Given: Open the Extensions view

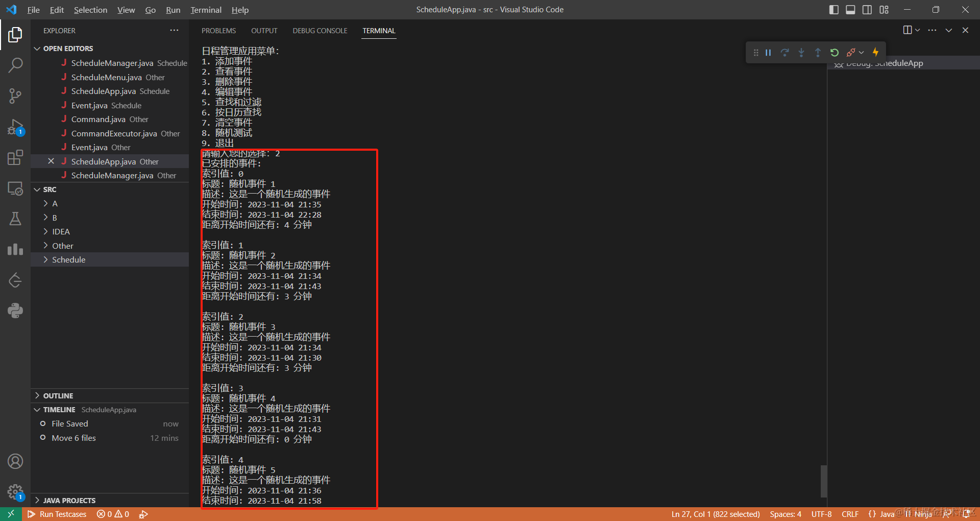Looking at the screenshot, I should click(x=15, y=157).
